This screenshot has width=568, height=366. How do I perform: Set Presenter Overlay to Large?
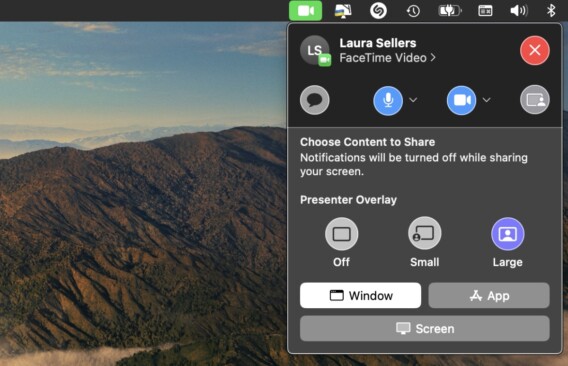tap(508, 234)
